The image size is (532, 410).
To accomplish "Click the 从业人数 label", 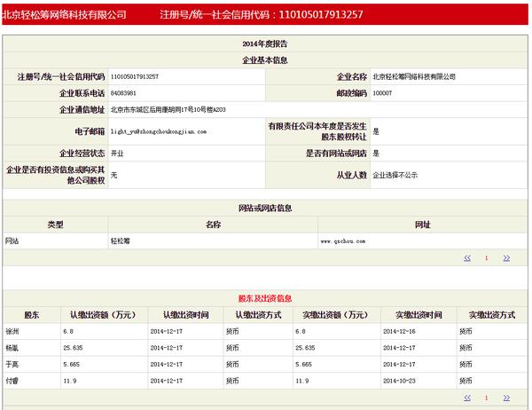I will click(x=352, y=176).
